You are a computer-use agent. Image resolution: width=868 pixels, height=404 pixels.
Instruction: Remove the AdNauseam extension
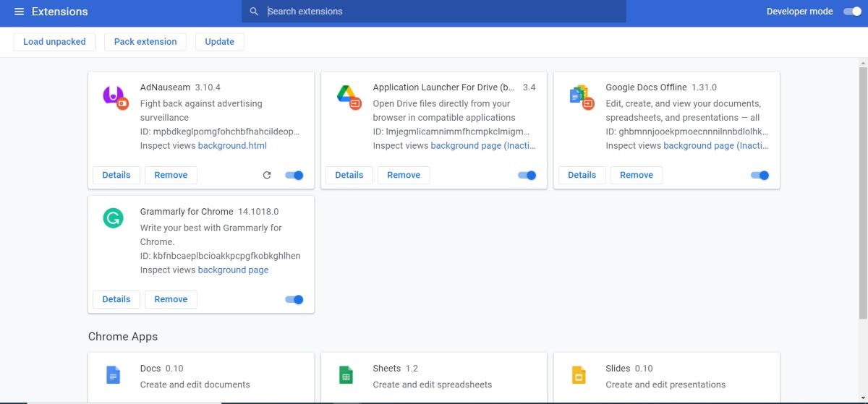pos(171,175)
